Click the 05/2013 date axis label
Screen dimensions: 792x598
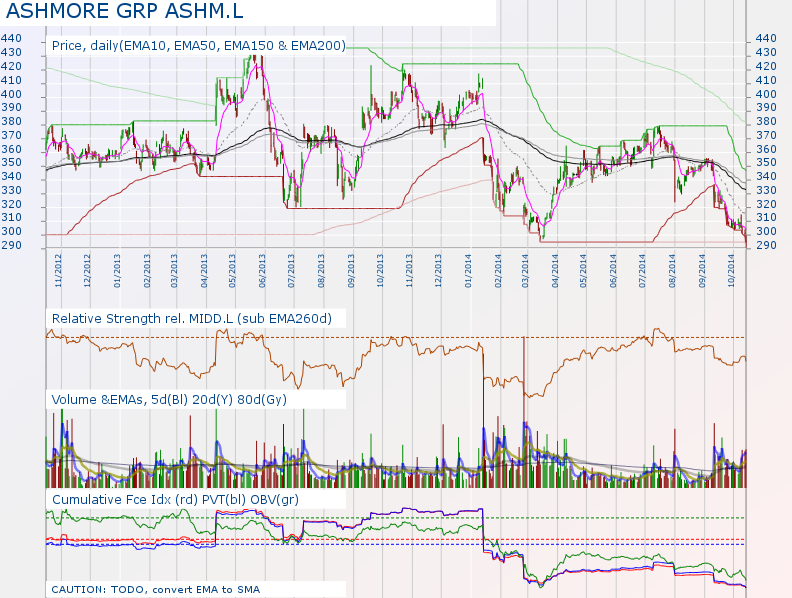232,271
